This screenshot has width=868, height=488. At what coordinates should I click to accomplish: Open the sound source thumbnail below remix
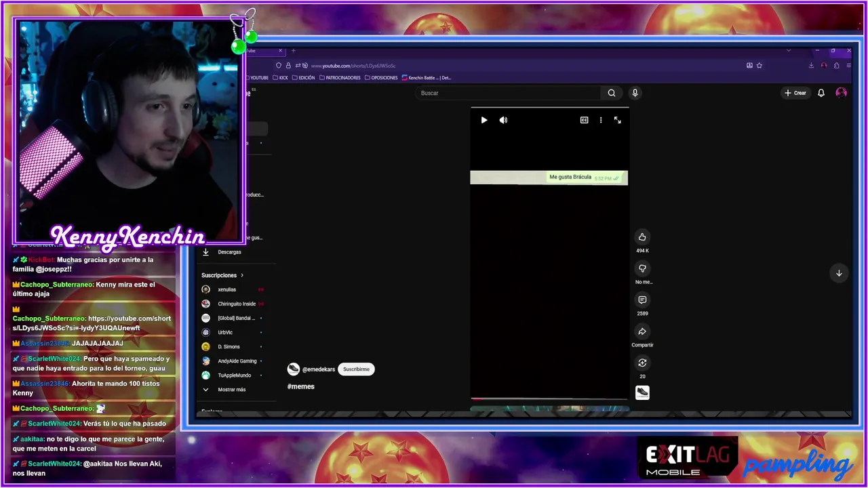[x=642, y=392]
